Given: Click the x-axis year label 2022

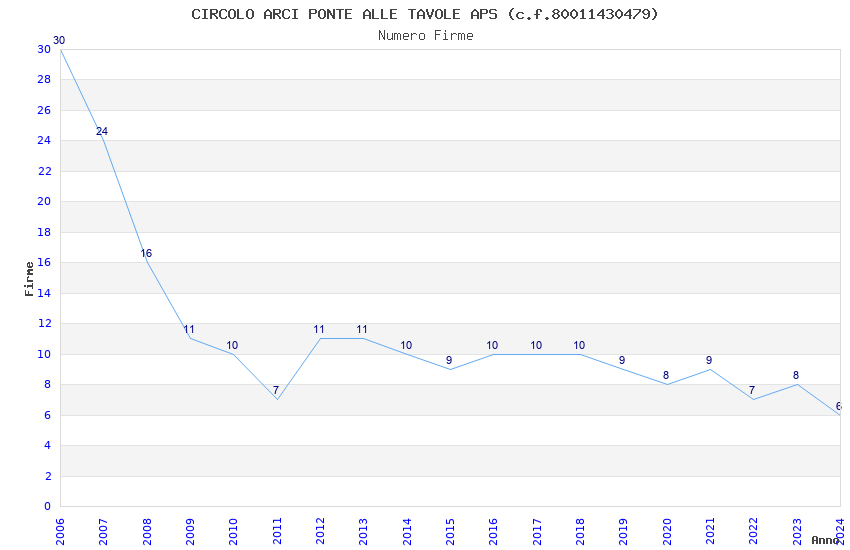Looking at the screenshot, I should tap(754, 532).
